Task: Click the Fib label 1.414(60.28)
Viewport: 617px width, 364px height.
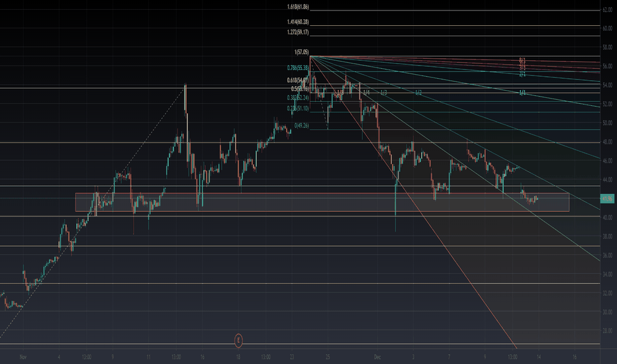Action: tap(298, 23)
